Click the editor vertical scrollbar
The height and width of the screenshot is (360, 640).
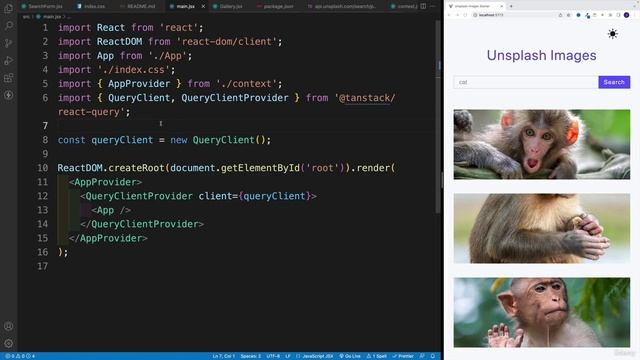pyautogui.click(x=438, y=116)
